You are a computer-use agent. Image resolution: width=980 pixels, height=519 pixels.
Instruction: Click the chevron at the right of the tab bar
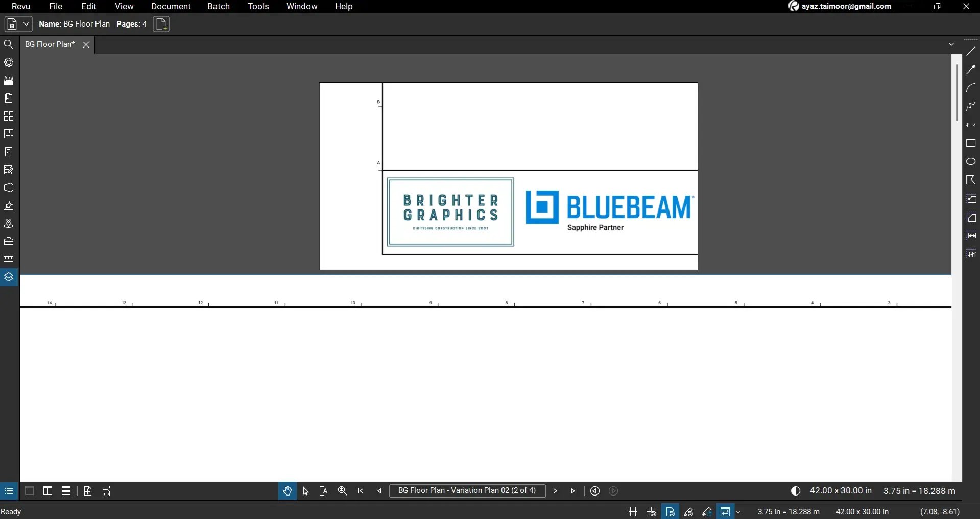(952, 44)
